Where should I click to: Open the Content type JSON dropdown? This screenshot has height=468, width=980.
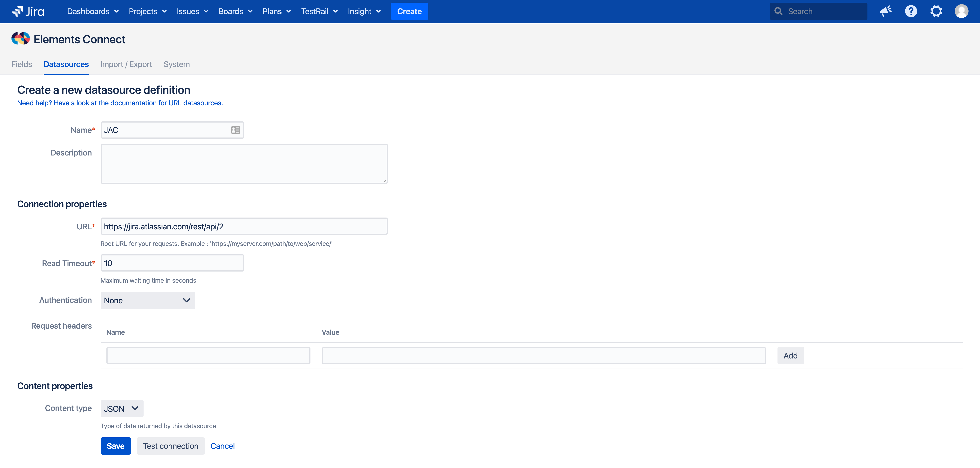click(122, 409)
